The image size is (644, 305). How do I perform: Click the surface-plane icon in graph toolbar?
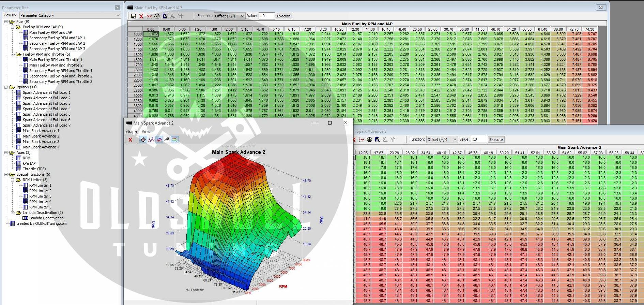click(x=167, y=140)
